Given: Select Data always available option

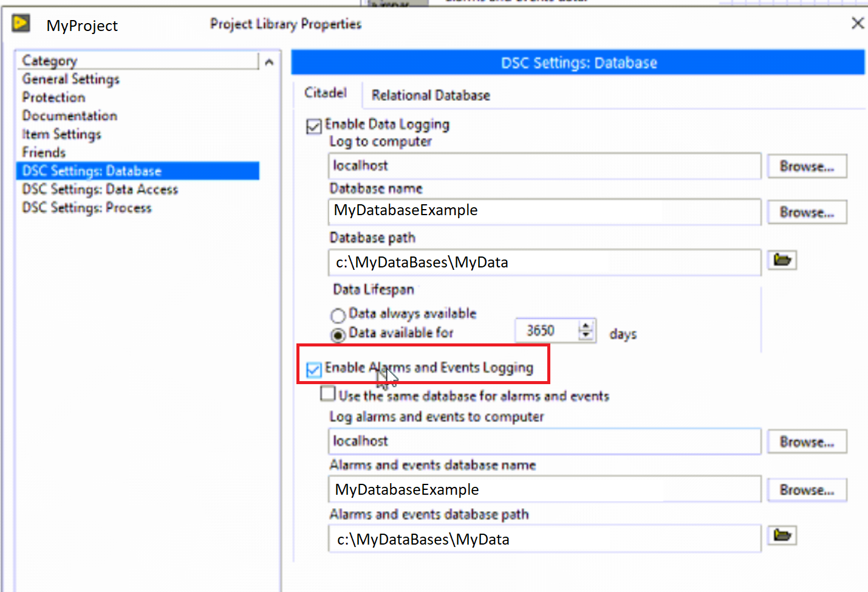Looking at the screenshot, I should coord(338,315).
